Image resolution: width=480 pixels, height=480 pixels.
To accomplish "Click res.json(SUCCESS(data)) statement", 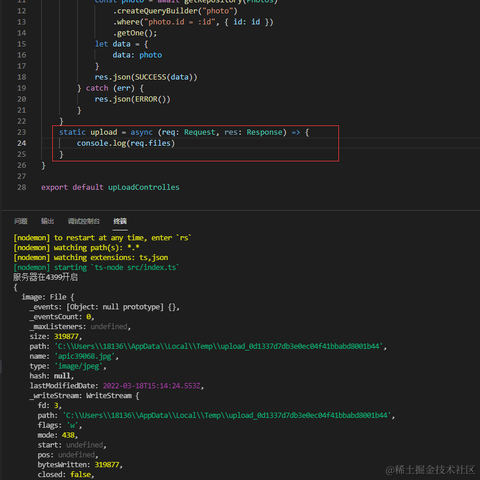I will click(146, 77).
